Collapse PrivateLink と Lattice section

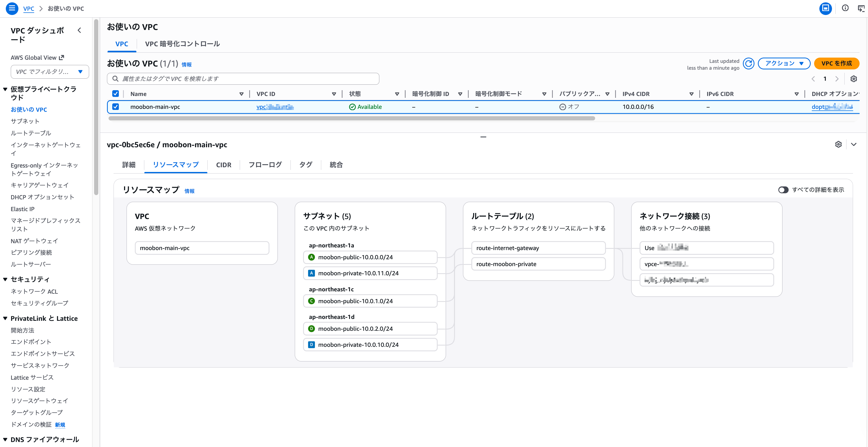(6, 319)
